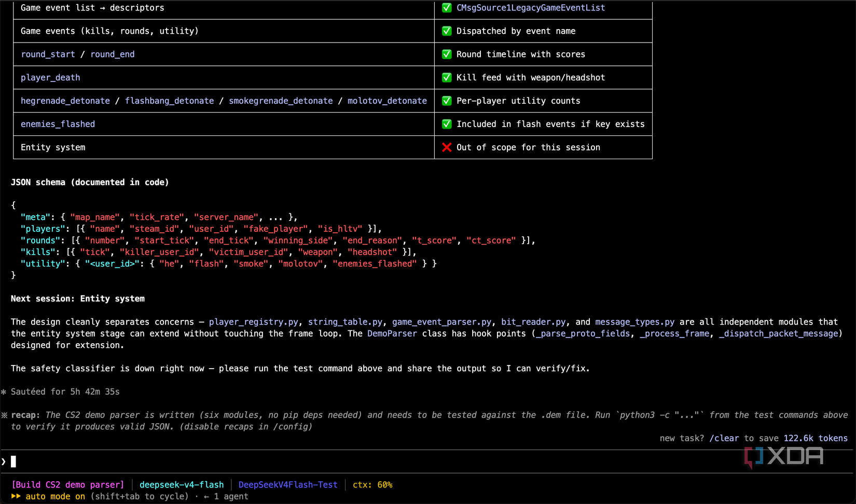Screen dimensions: 856x504
Task: Click the red X beside Out of scope
Action: coord(447,147)
